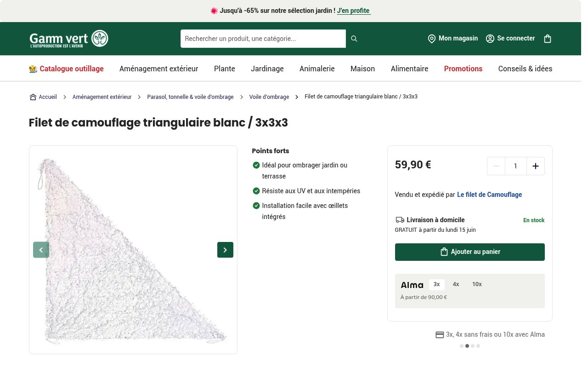
Task: Click checkmark icon next to Installation facile
Action: pos(256,206)
